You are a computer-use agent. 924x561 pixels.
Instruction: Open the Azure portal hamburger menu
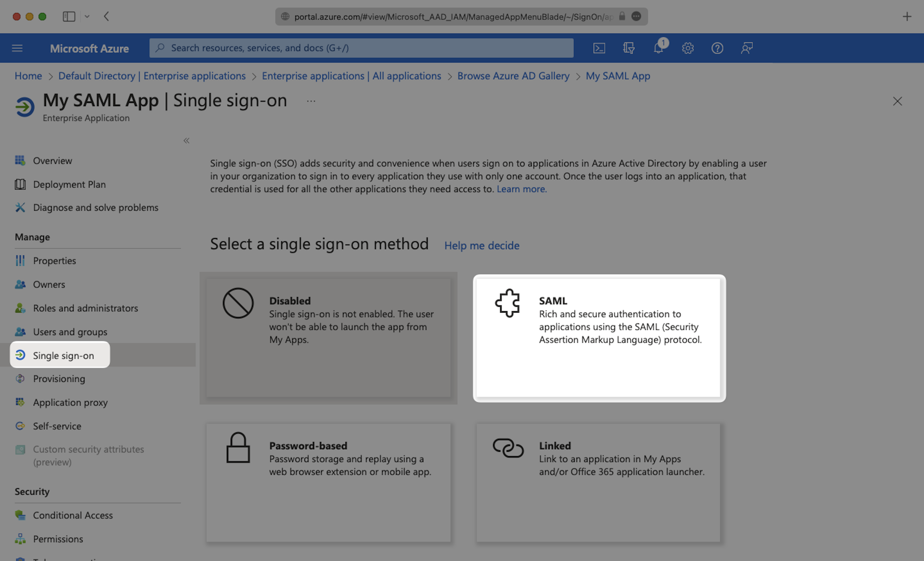coord(17,48)
